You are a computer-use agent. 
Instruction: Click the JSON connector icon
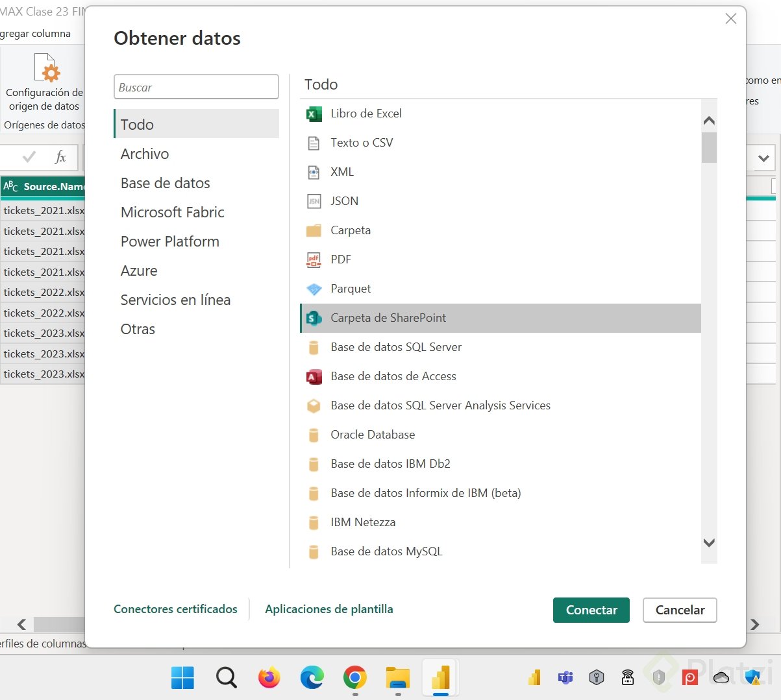(x=314, y=202)
